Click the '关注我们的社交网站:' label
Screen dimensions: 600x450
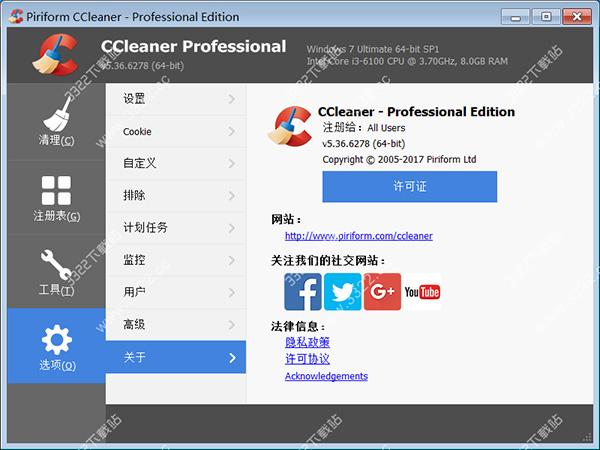point(328,261)
